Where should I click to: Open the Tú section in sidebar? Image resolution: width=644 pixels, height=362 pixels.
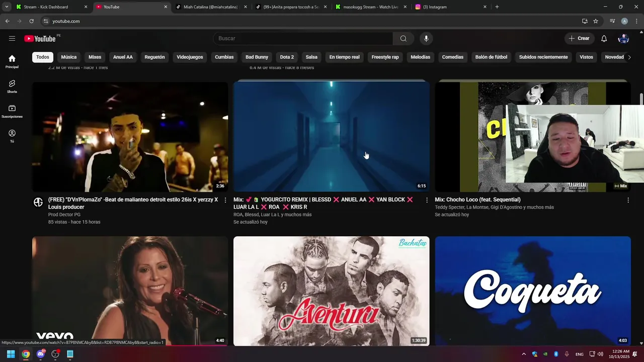pos(12,136)
